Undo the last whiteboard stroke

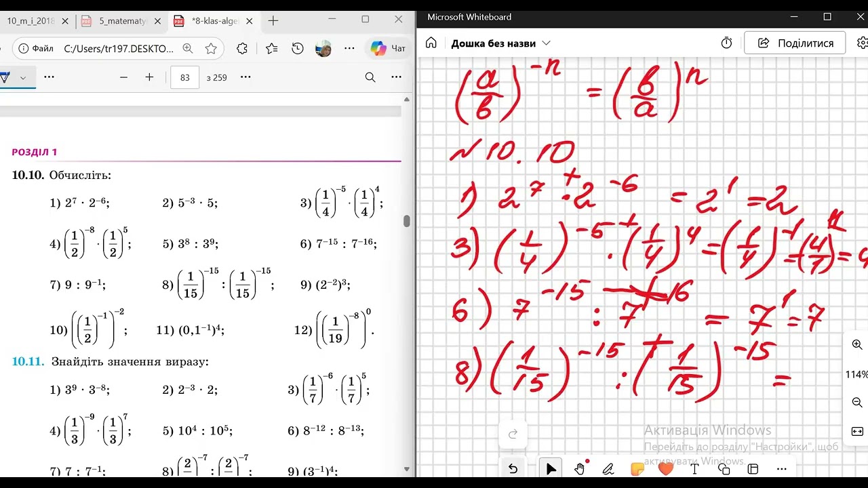tap(513, 468)
